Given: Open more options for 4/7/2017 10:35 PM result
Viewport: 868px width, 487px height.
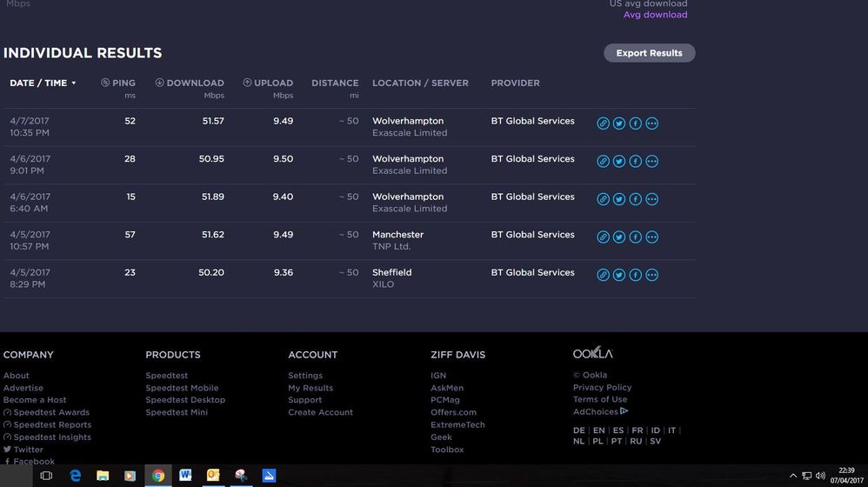Looking at the screenshot, I should (x=652, y=123).
